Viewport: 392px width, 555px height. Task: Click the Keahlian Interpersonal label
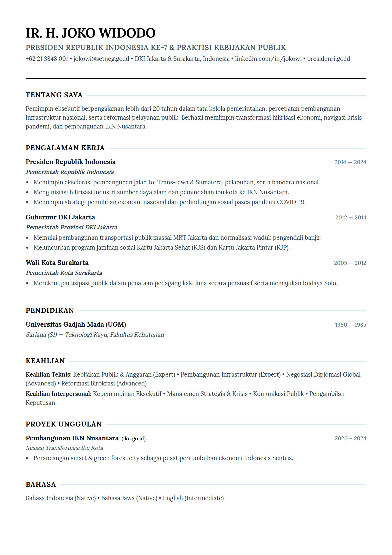[59, 394]
